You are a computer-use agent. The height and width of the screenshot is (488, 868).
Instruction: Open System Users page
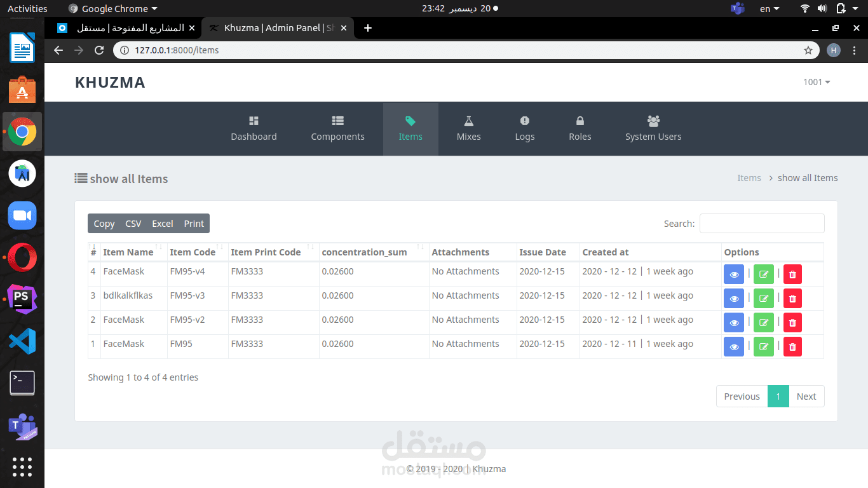pyautogui.click(x=653, y=129)
